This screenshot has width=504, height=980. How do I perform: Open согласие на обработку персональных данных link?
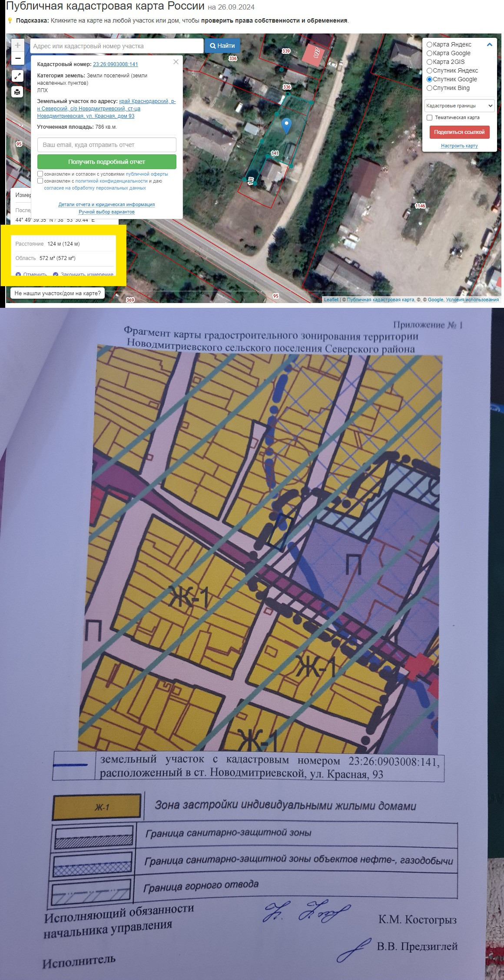[x=95, y=188]
